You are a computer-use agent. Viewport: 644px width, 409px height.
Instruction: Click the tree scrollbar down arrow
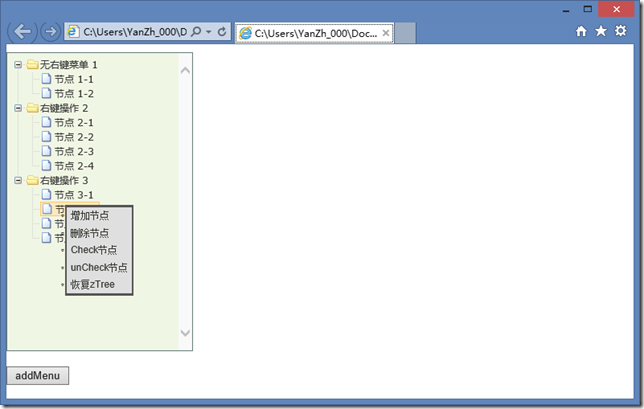(185, 333)
